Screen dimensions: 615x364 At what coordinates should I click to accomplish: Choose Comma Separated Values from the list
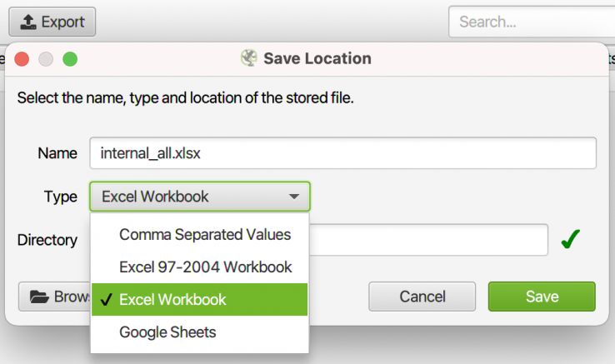(204, 235)
